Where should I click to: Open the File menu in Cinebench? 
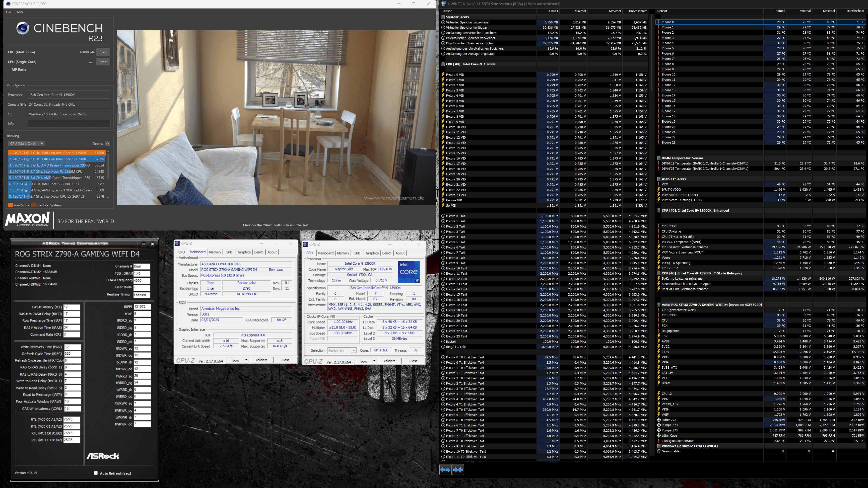[x=8, y=12]
